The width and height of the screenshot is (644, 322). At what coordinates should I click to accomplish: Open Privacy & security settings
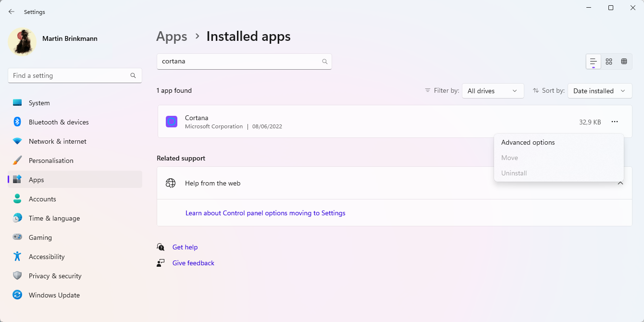pos(75,276)
